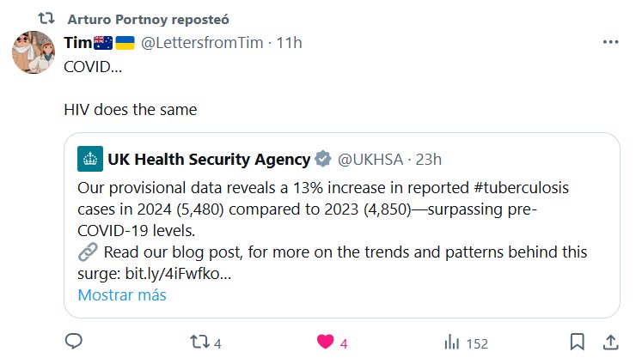Open the three-dot more options menu

click(609, 42)
